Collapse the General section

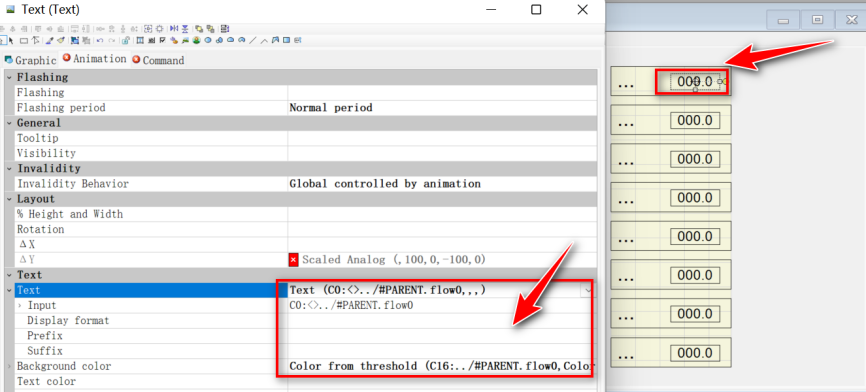[x=9, y=123]
